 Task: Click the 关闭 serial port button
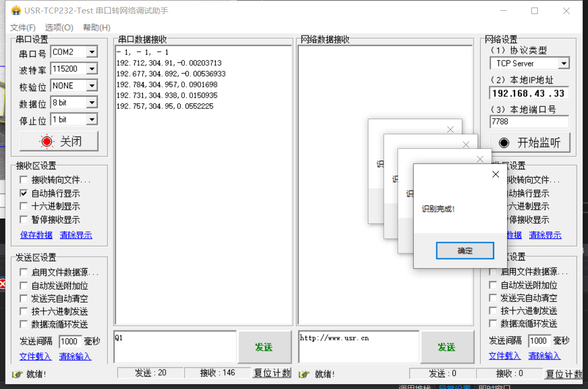(x=59, y=141)
